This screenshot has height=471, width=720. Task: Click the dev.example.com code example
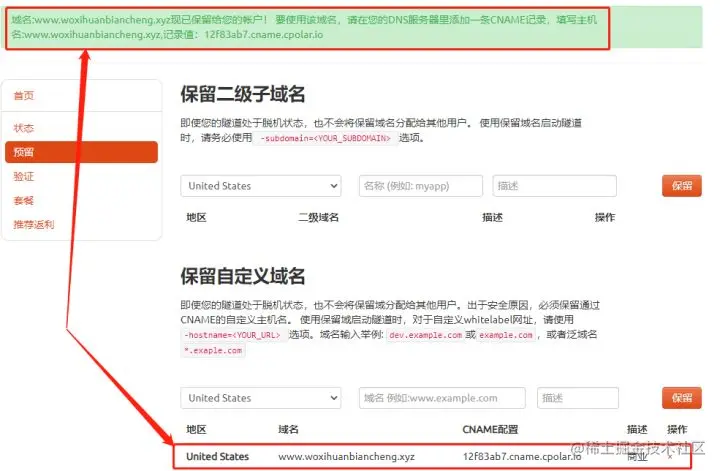[x=426, y=335]
